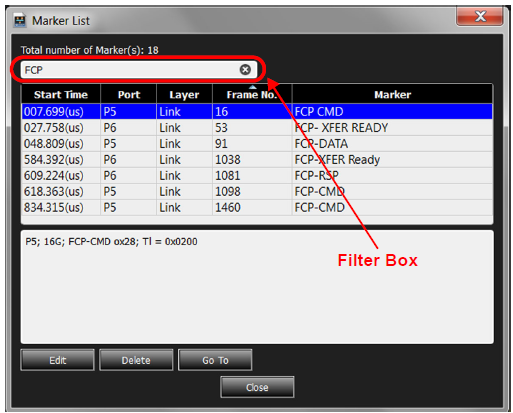Screen dimensions: 513x413
Task: Select the 584.392(us) start time cell
Action: [x=61, y=160]
